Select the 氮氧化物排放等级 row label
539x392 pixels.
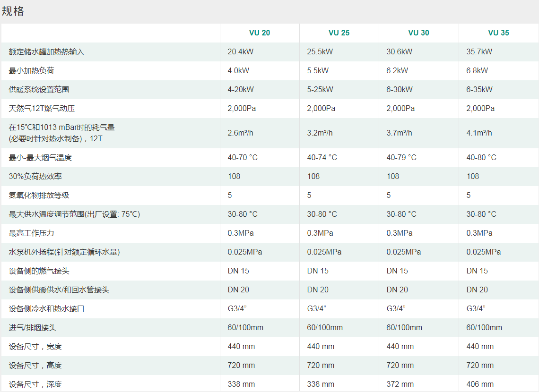[39, 195]
